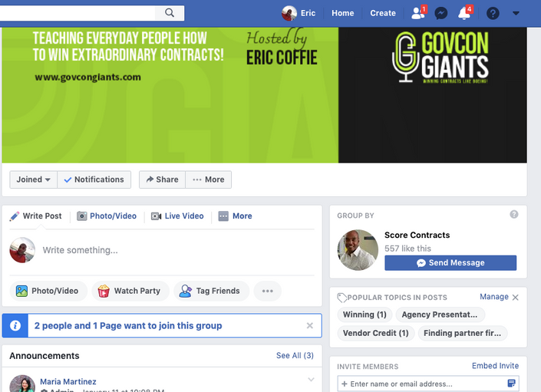Click the search magnifier icon

[170, 13]
